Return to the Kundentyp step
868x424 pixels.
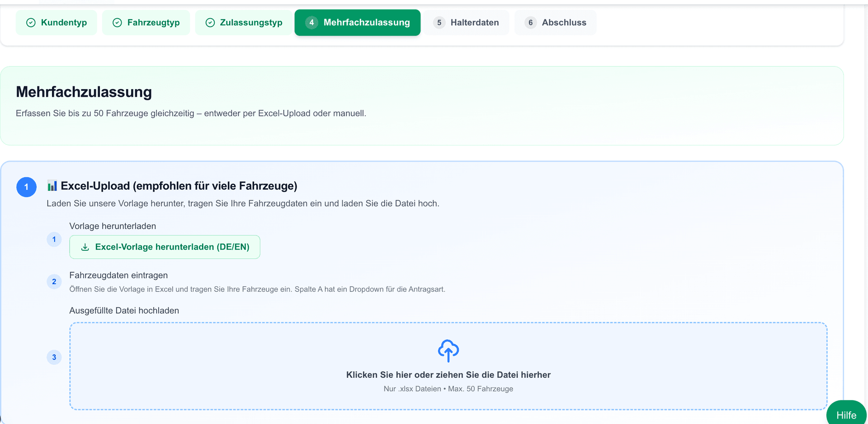pyautogui.click(x=56, y=22)
